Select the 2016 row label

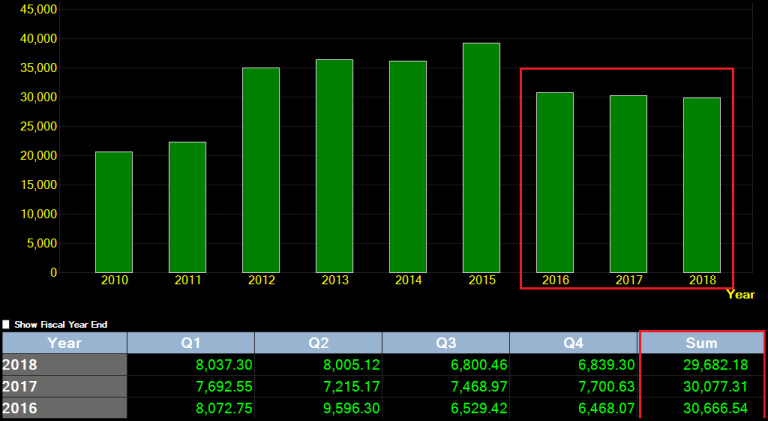tap(65, 408)
